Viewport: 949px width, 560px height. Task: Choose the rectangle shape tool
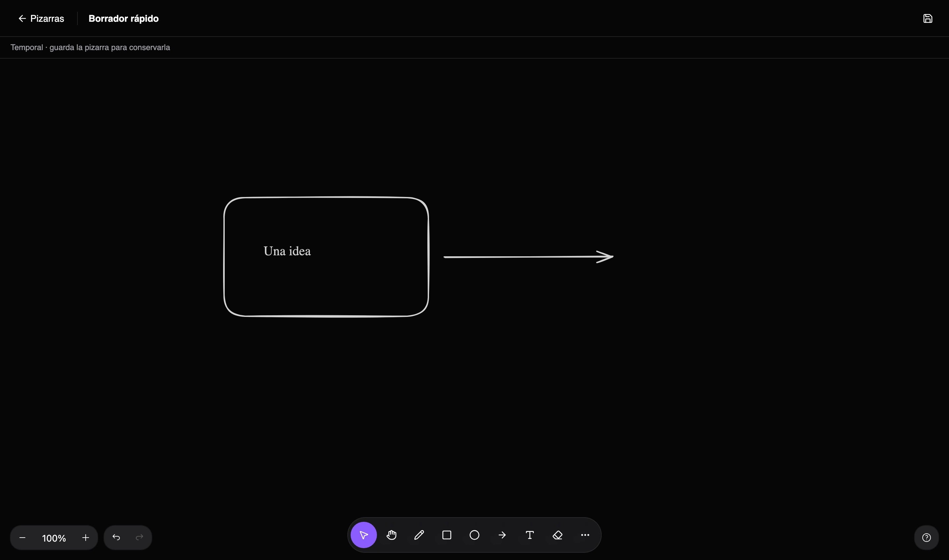click(x=446, y=535)
